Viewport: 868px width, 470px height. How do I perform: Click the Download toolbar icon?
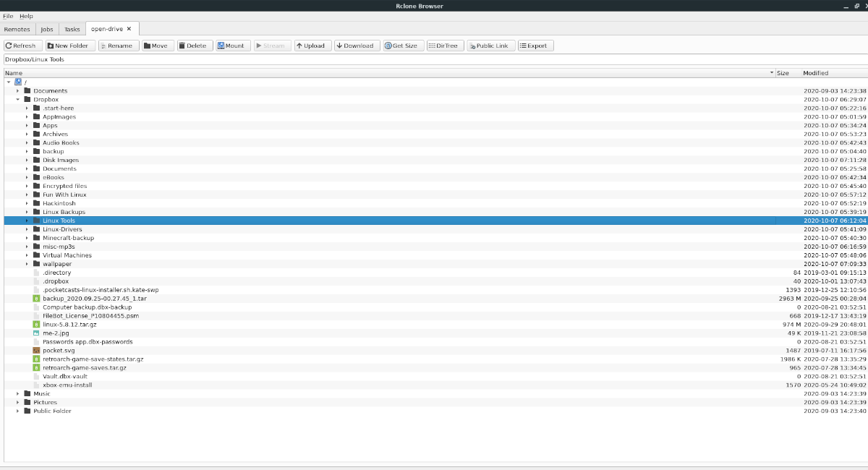357,45
